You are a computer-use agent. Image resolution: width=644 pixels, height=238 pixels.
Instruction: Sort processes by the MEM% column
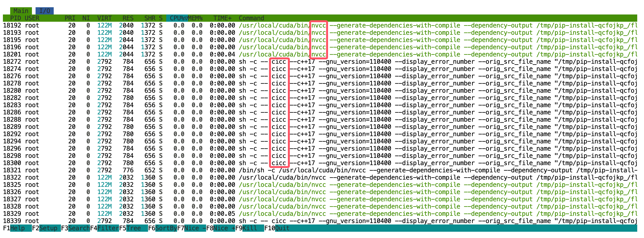196,18
